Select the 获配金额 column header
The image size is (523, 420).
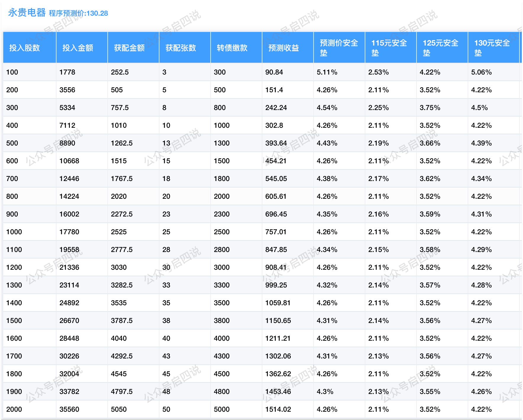click(129, 48)
